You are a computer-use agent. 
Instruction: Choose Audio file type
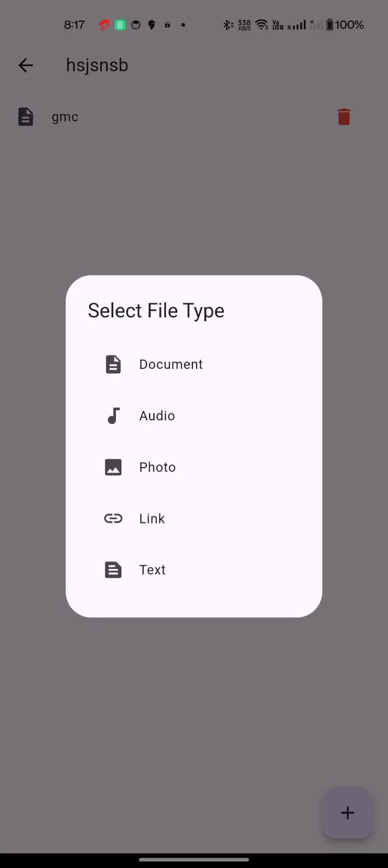194,416
